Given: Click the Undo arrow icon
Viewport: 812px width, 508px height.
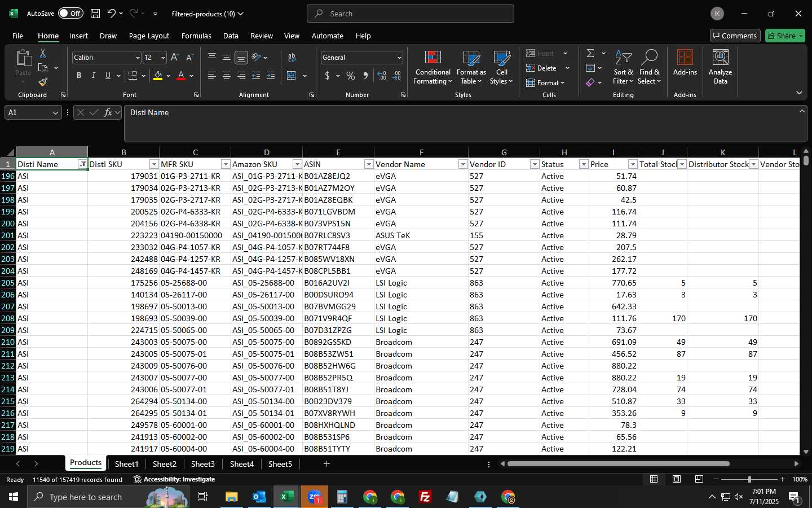Looking at the screenshot, I should [112, 14].
